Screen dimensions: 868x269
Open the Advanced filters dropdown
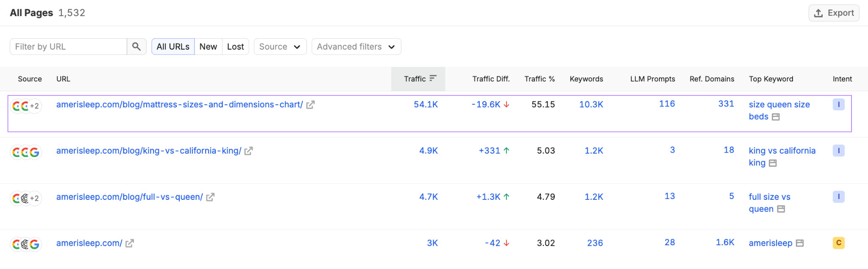[356, 47]
